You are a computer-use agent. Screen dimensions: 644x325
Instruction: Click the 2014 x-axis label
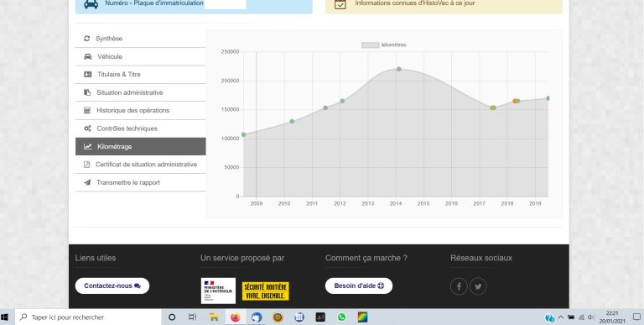[x=396, y=203]
